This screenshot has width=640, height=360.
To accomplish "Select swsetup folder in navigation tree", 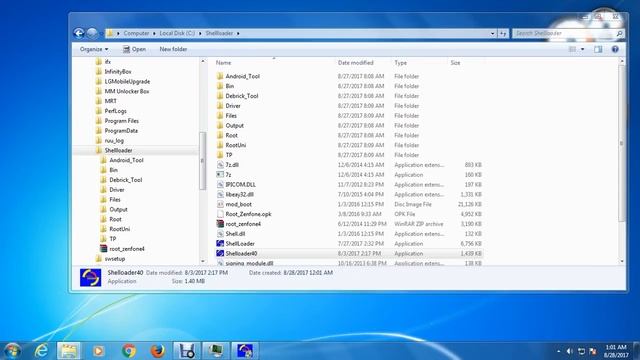I will (x=115, y=259).
